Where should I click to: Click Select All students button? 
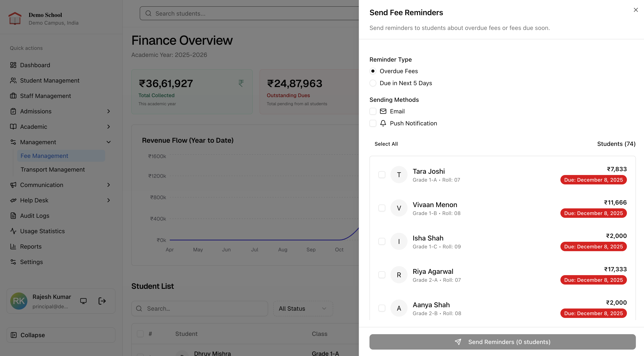click(x=386, y=144)
